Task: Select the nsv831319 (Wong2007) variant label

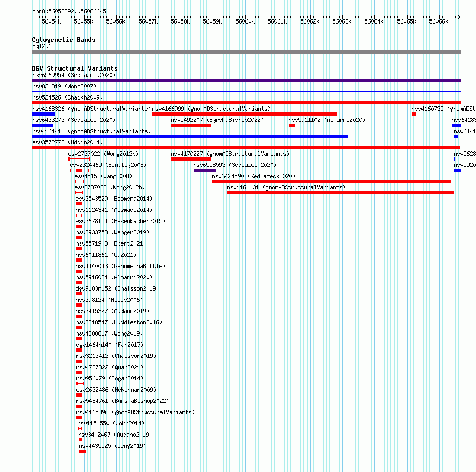Action: tap(64, 86)
